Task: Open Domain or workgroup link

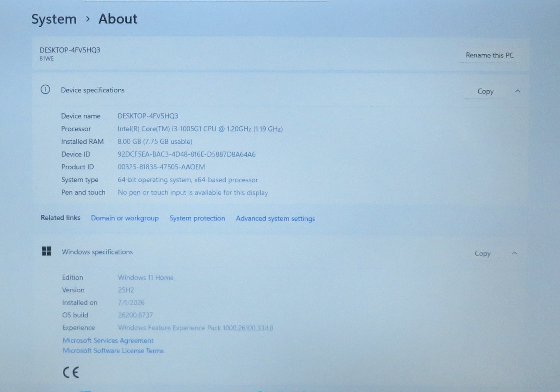Action: 125,218
